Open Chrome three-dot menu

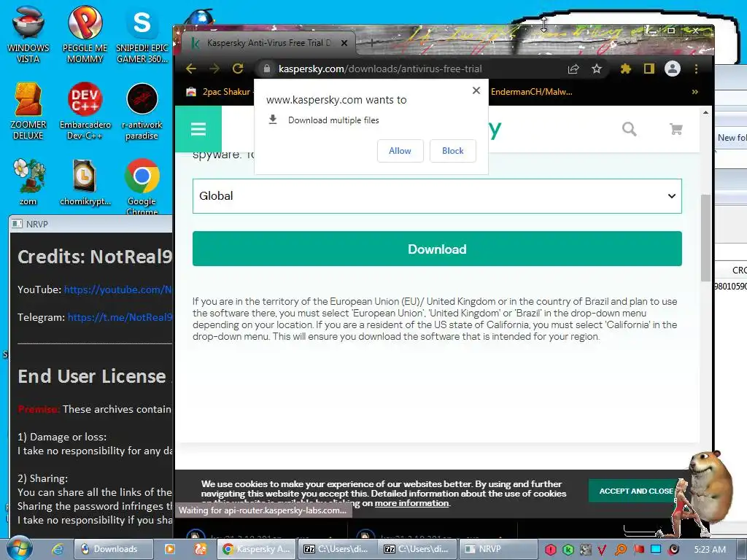click(x=696, y=69)
